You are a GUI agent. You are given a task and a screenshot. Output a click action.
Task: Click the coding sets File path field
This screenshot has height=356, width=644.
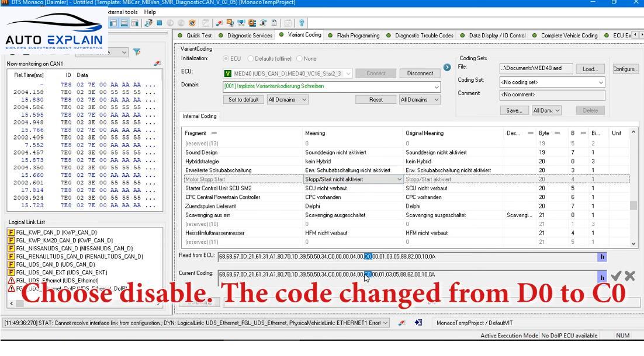536,68
